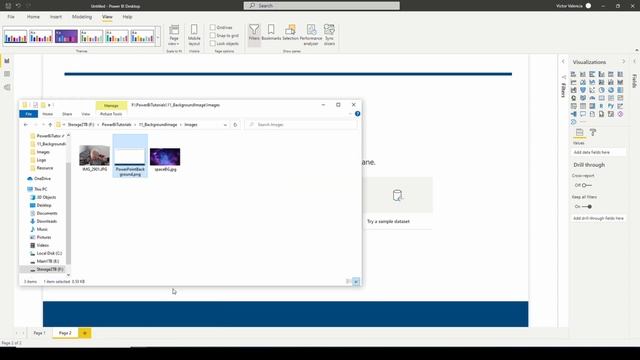
Task: Collapse the ribbon with the small arrow
Action: tap(637, 50)
